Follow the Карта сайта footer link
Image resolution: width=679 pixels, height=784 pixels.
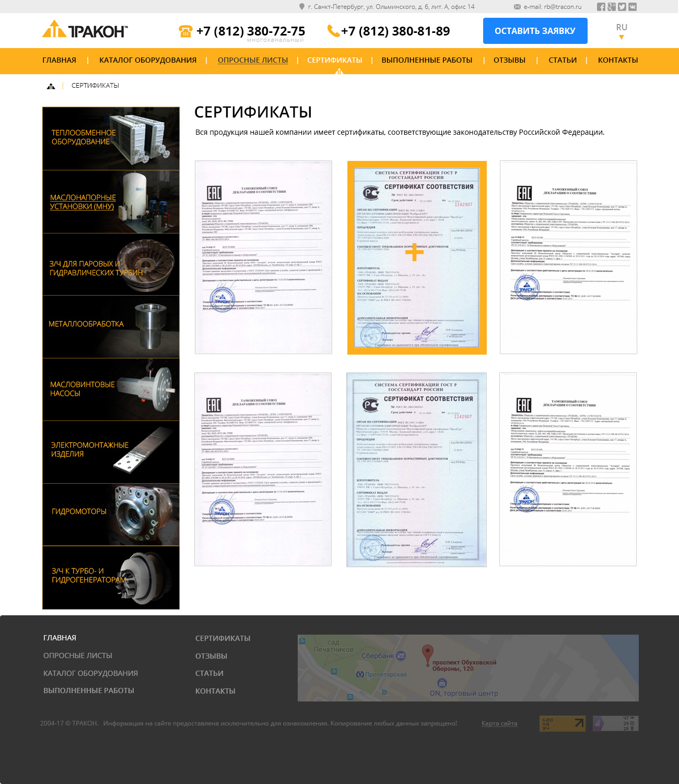coord(499,723)
